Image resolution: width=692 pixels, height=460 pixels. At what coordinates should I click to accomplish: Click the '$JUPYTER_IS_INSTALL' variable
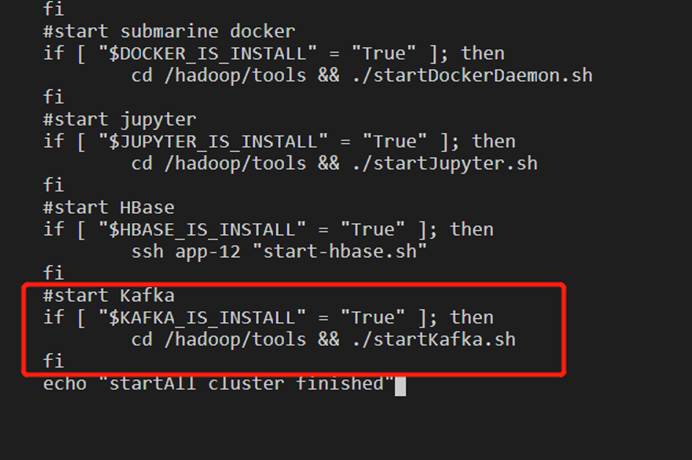[213, 142]
